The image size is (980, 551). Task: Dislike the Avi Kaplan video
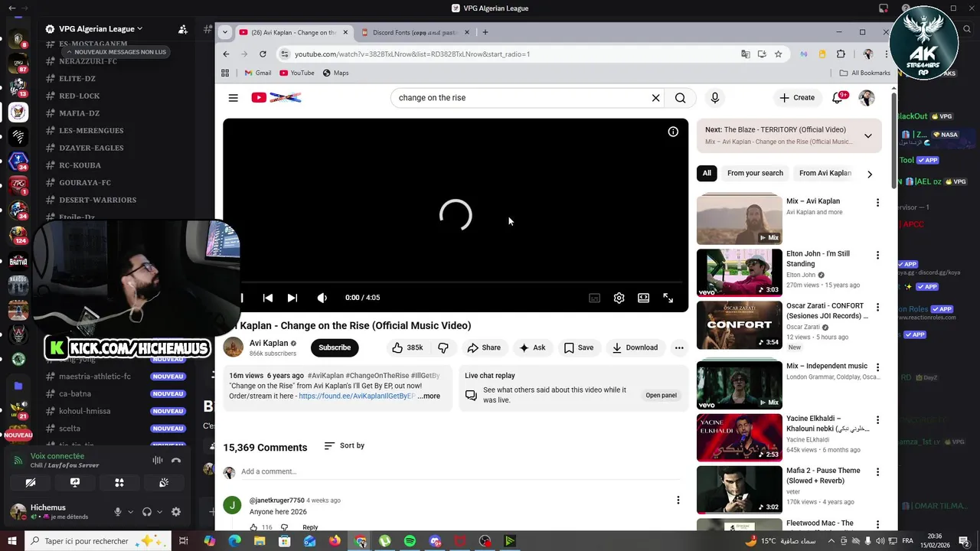[443, 347]
